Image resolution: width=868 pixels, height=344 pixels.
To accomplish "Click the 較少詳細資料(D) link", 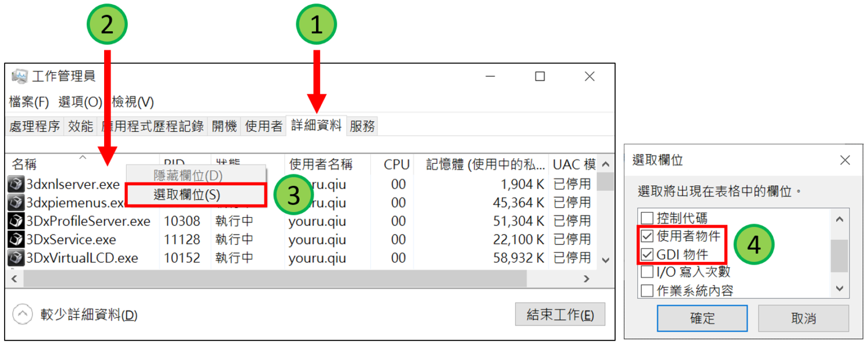I will (89, 315).
